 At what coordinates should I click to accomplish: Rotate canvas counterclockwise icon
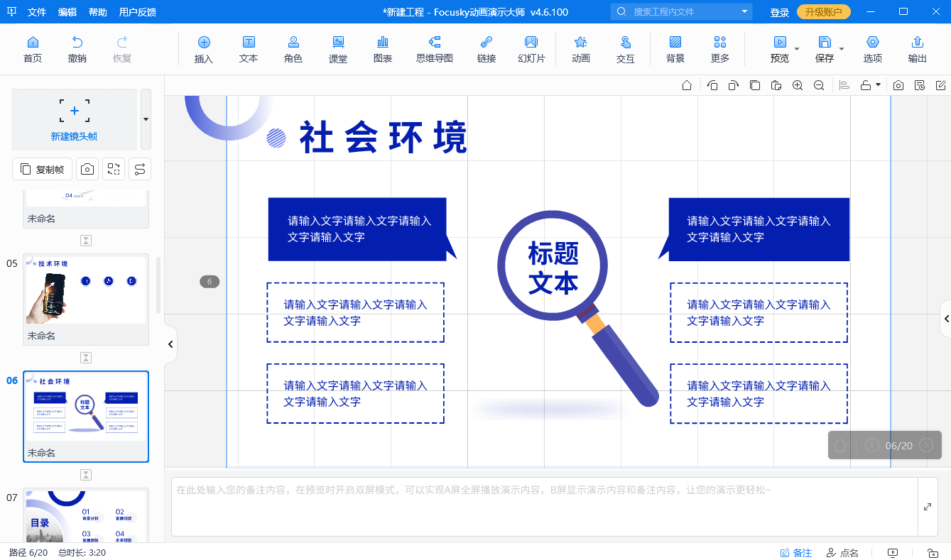pos(712,85)
